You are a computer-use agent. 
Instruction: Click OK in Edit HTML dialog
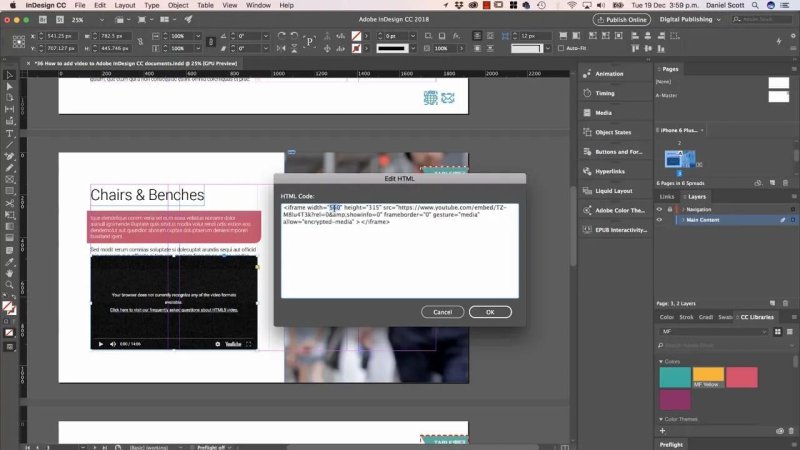(490, 312)
